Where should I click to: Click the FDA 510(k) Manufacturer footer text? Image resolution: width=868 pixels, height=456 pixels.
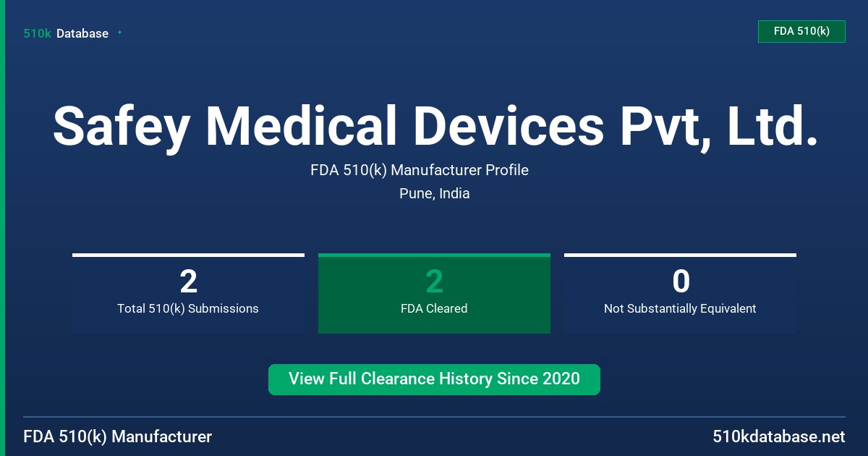pos(118,437)
